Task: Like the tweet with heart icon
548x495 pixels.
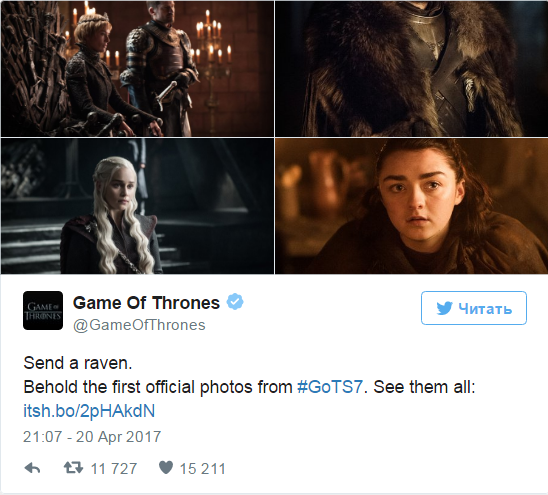Action: (166, 467)
